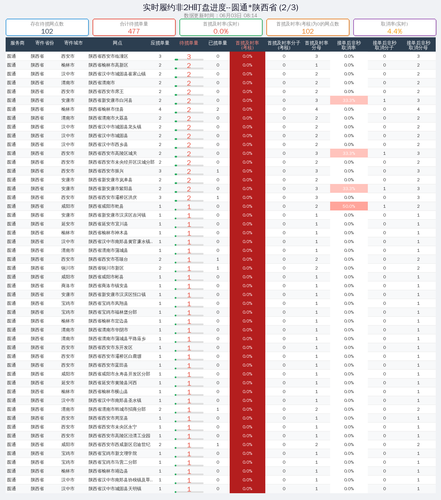Click the pink 50.0% cancel rate cell
Viewport: 441px width, 500px height.
point(349,206)
